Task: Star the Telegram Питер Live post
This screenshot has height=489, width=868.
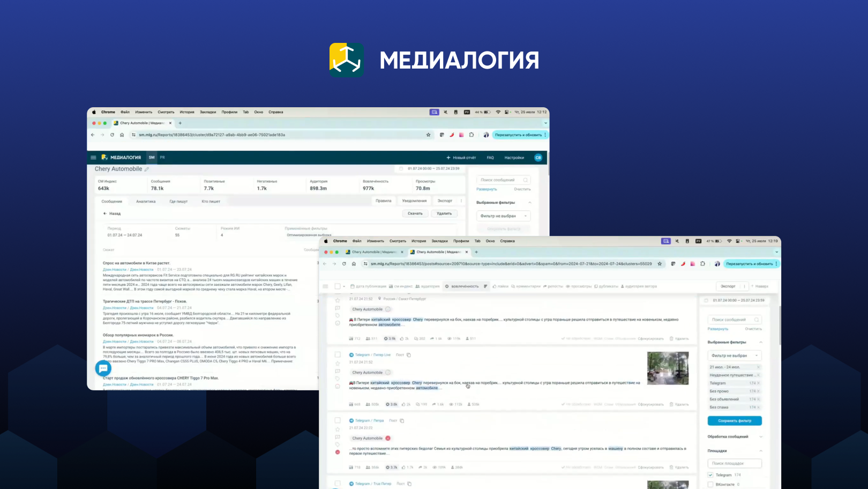Action: (x=338, y=364)
